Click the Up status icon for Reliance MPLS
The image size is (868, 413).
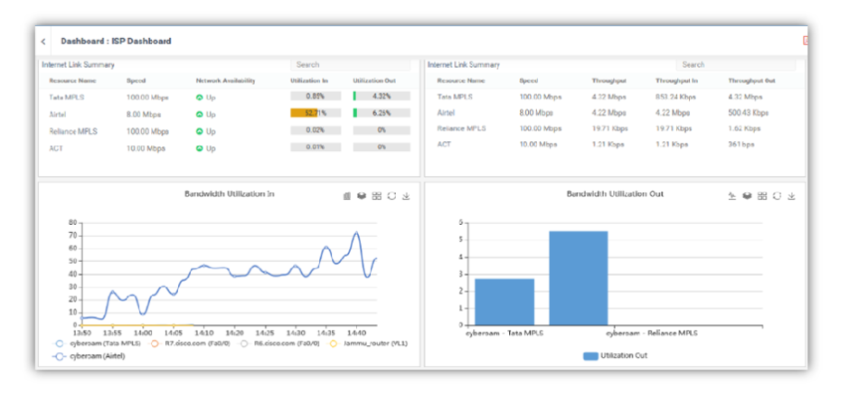199,132
